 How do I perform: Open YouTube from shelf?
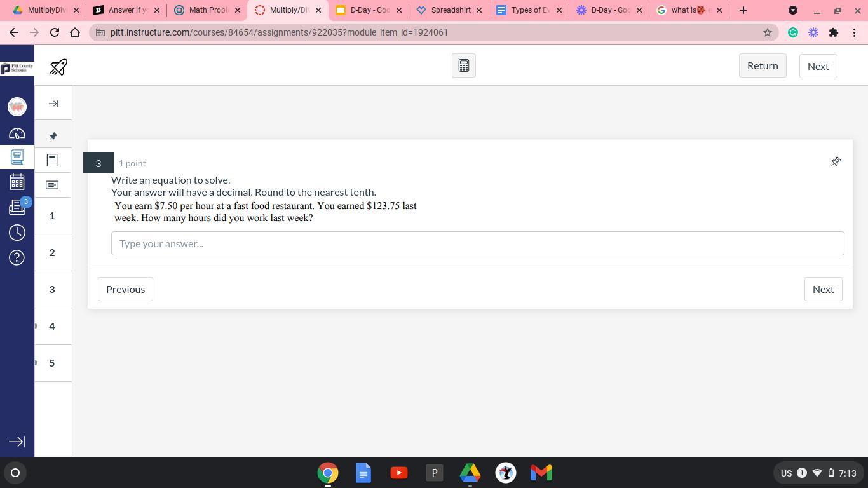[x=399, y=473]
